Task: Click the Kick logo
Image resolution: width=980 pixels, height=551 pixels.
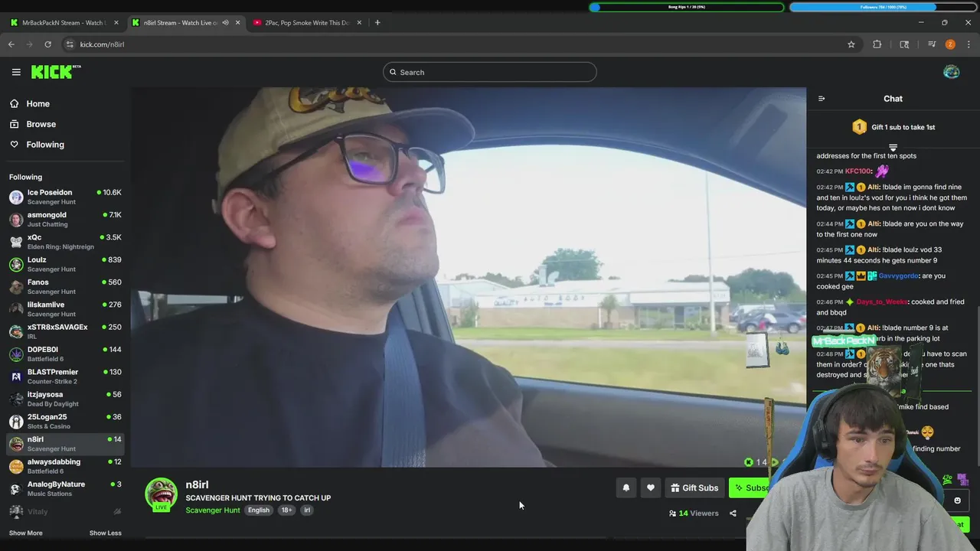Action: [x=56, y=72]
